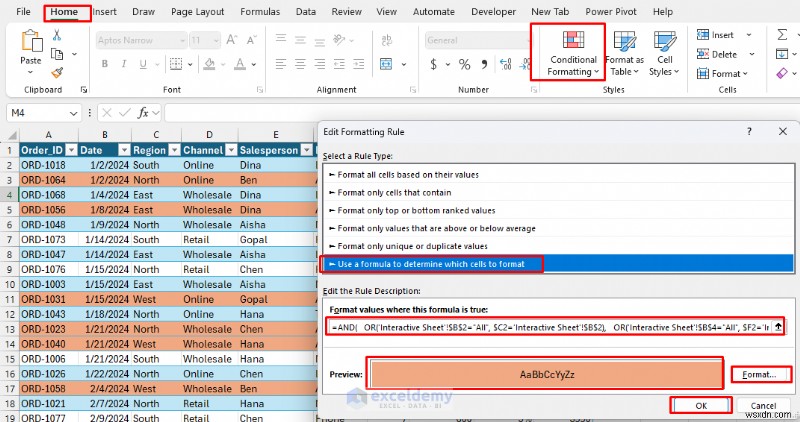800x422 pixels.
Task: Open the Salesperson column filter dropdown
Action: coord(306,150)
